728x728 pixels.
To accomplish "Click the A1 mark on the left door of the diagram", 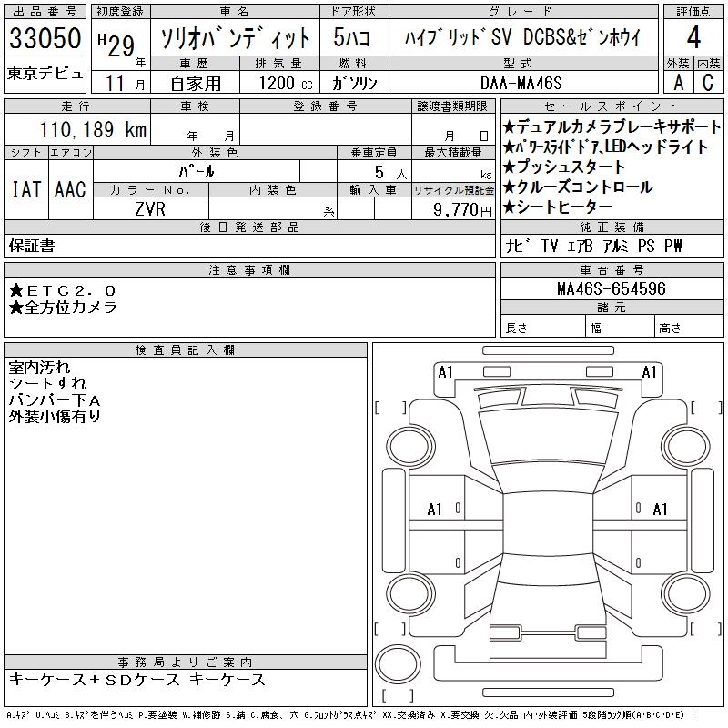I will click(435, 510).
